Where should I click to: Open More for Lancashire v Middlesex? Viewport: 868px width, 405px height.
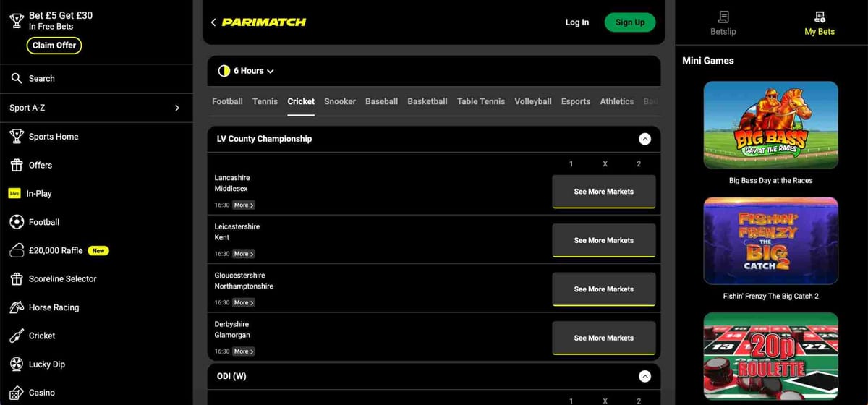[x=244, y=205]
